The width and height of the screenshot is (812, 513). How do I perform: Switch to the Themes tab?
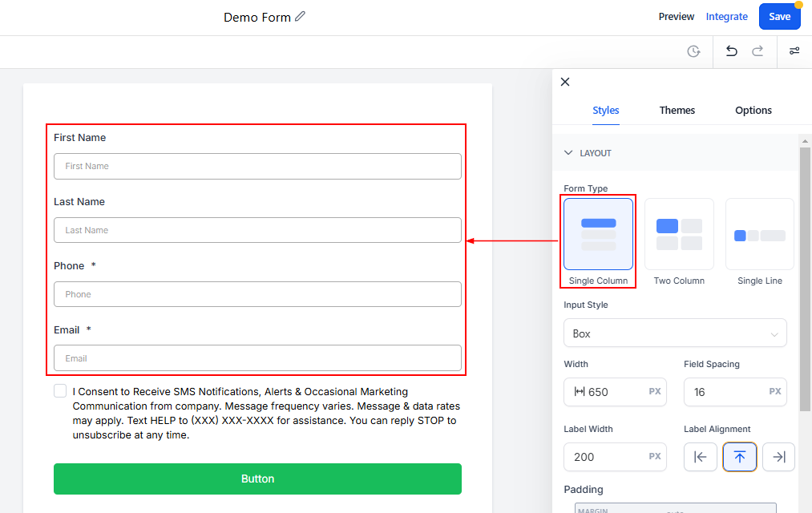[x=677, y=111]
